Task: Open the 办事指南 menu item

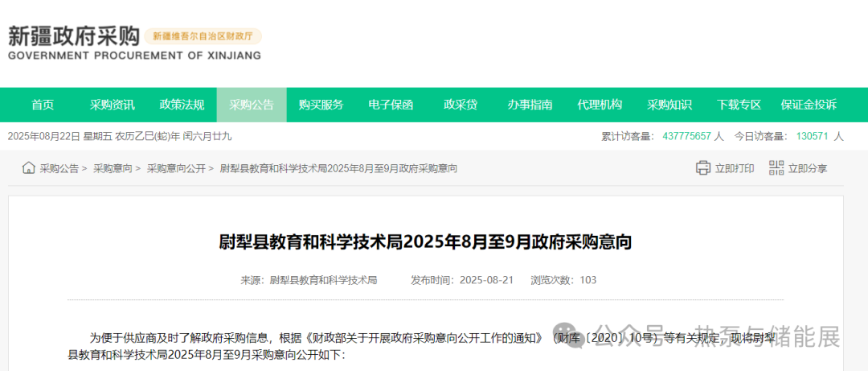Action: pos(530,105)
